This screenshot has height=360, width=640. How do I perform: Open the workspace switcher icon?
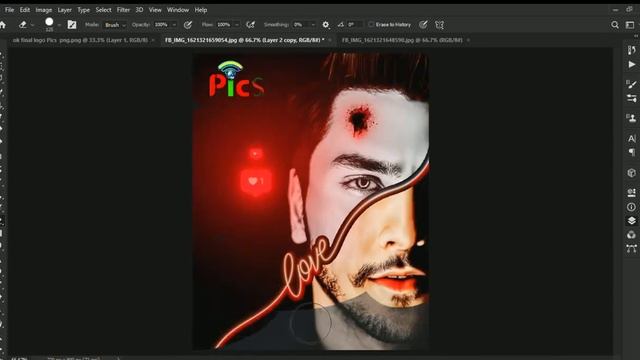pyautogui.click(x=630, y=25)
